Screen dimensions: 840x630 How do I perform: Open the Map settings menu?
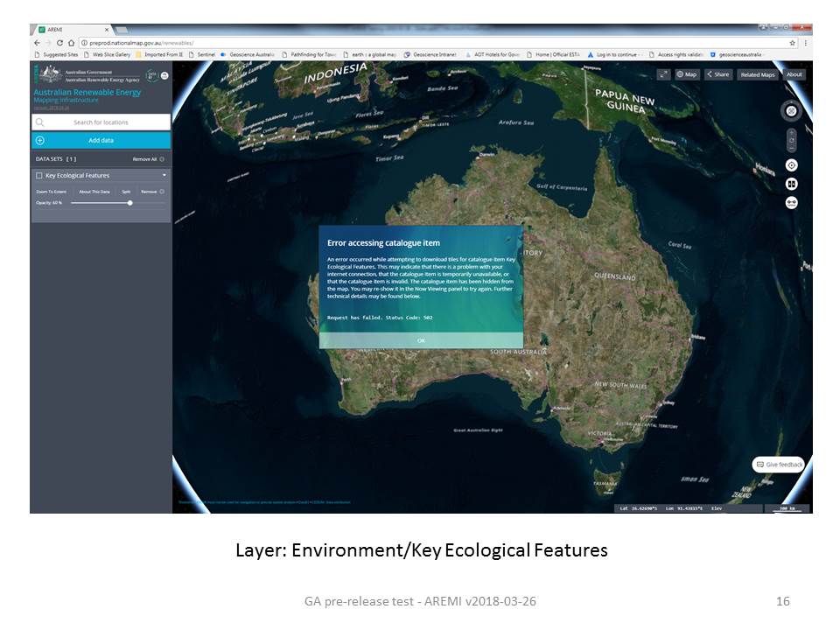point(687,74)
